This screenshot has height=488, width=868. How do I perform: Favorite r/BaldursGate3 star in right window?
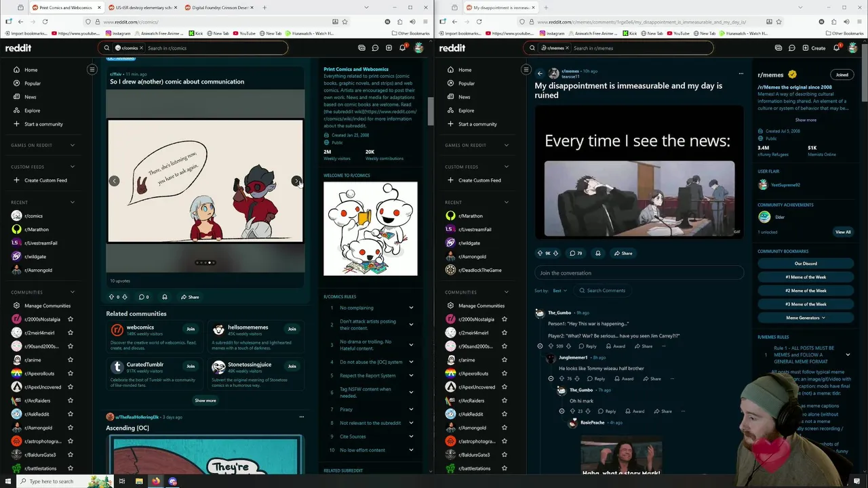505,455
